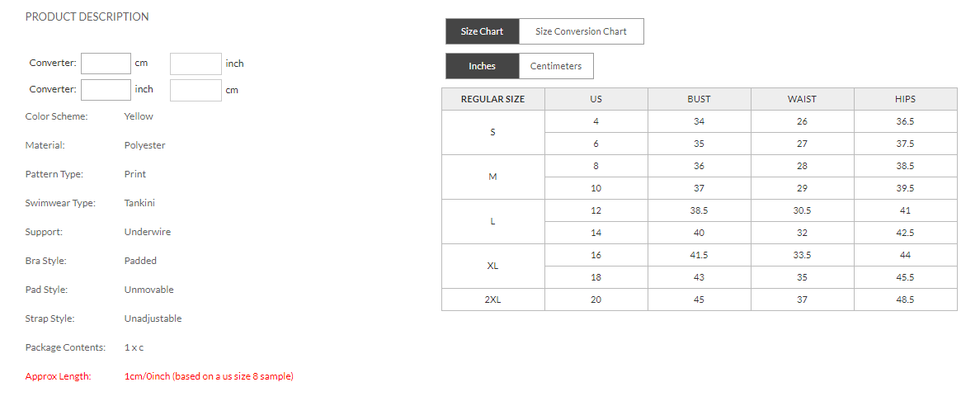Select the S size row label

tap(492, 132)
